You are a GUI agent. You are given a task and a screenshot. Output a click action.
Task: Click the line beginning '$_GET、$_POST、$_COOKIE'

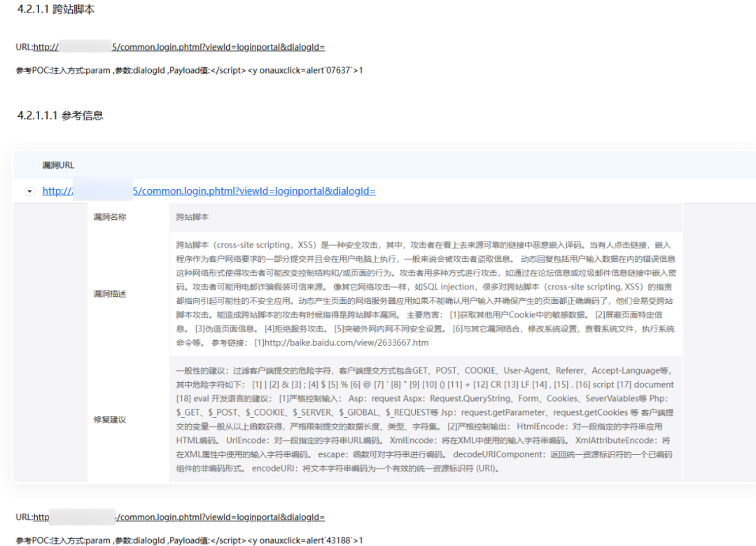coord(425,412)
